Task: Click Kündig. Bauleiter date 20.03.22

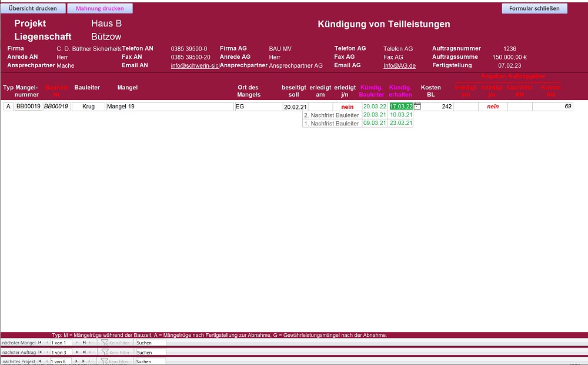Action: click(x=375, y=107)
